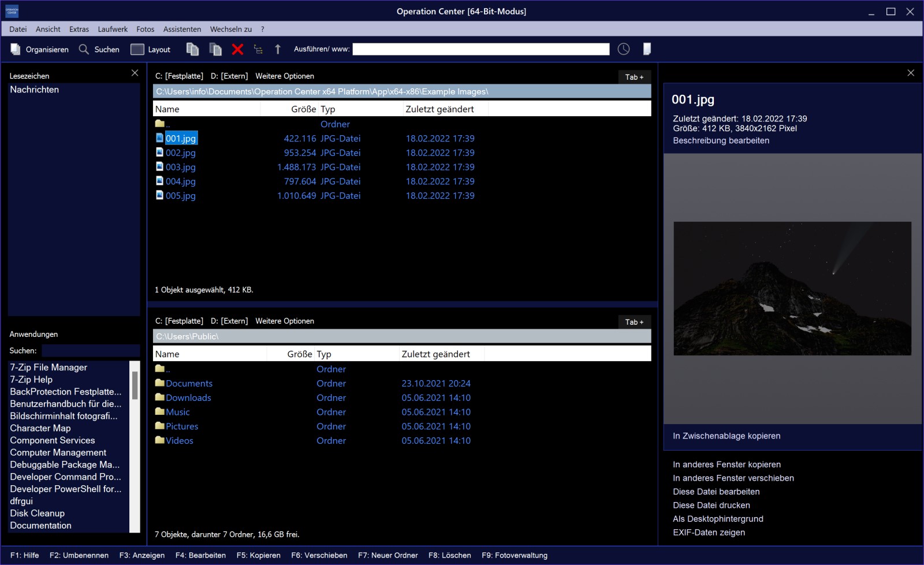The height and width of the screenshot is (565, 924).
Task: Open the Assistenten menu
Action: [x=182, y=29]
